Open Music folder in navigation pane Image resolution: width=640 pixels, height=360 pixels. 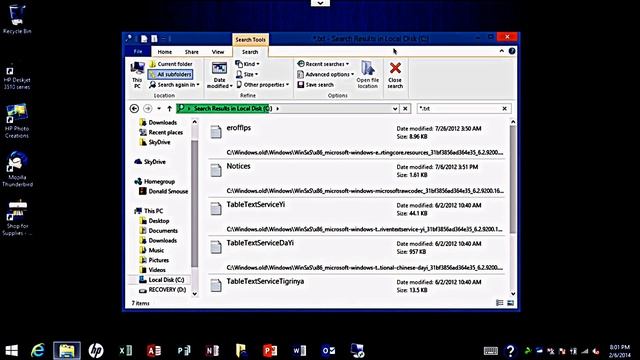pos(151,250)
